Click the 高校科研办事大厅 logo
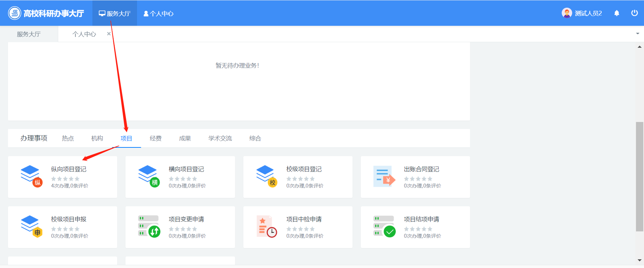The image size is (644, 268). tap(46, 13)
